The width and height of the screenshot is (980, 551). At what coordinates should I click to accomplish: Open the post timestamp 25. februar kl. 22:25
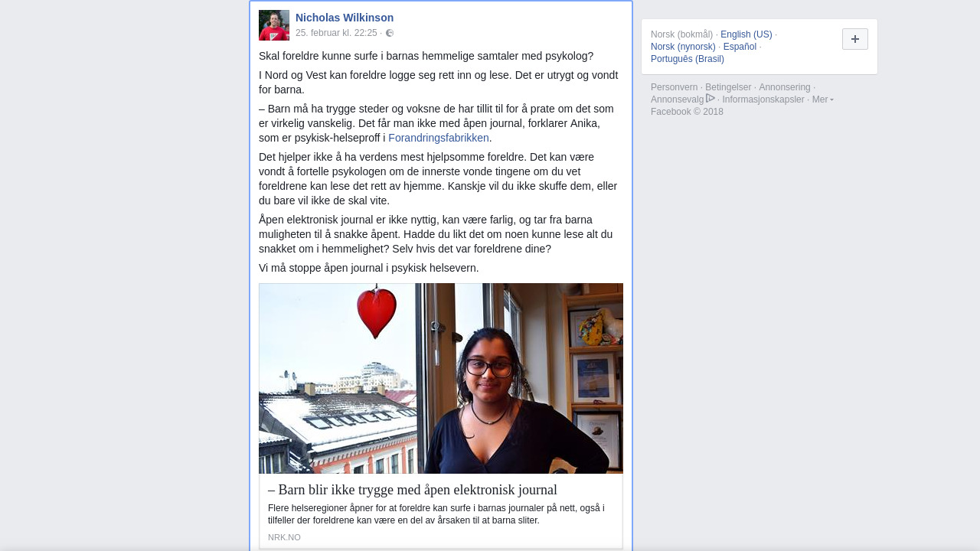point(336,33)
